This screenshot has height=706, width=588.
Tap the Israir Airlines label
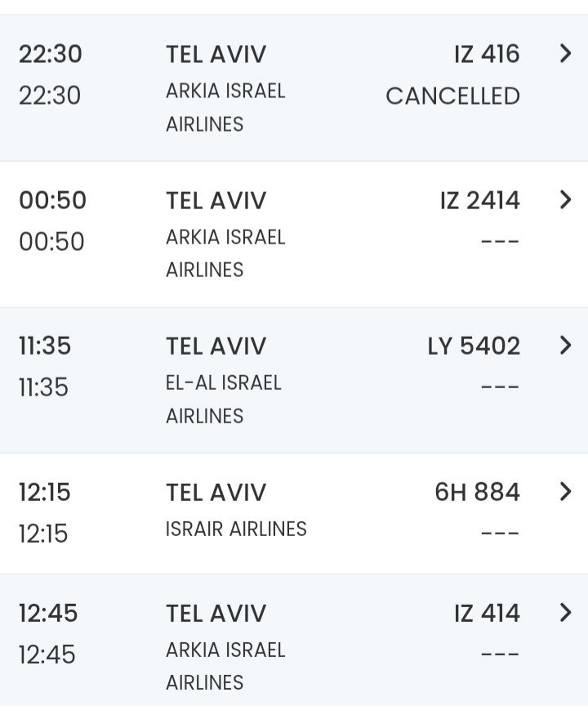(x=236, y=529)
